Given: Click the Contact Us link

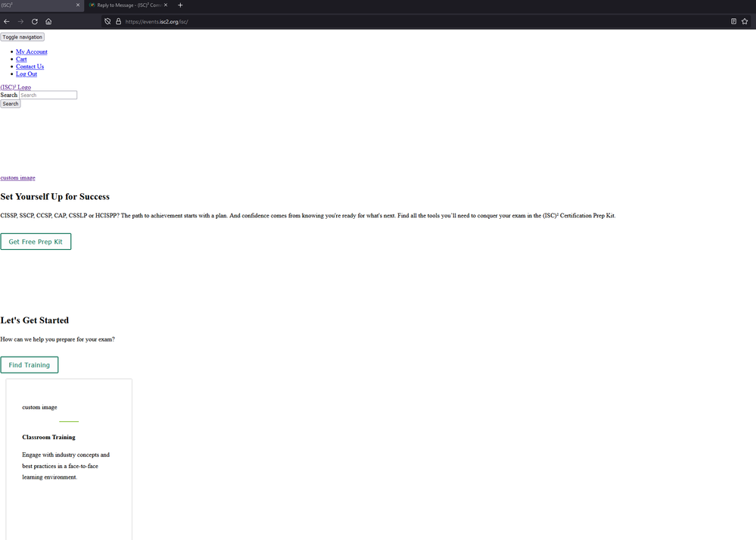Looking at the screenshot, I should [x=30, y=67].
